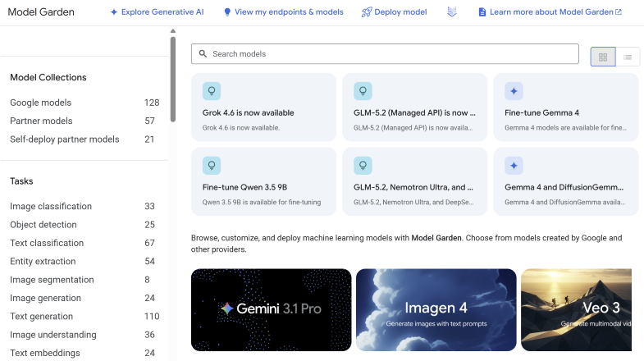Click the sidebar scroll up arrow
Screen dimensions: 644x361
click(x=173, y=31)
